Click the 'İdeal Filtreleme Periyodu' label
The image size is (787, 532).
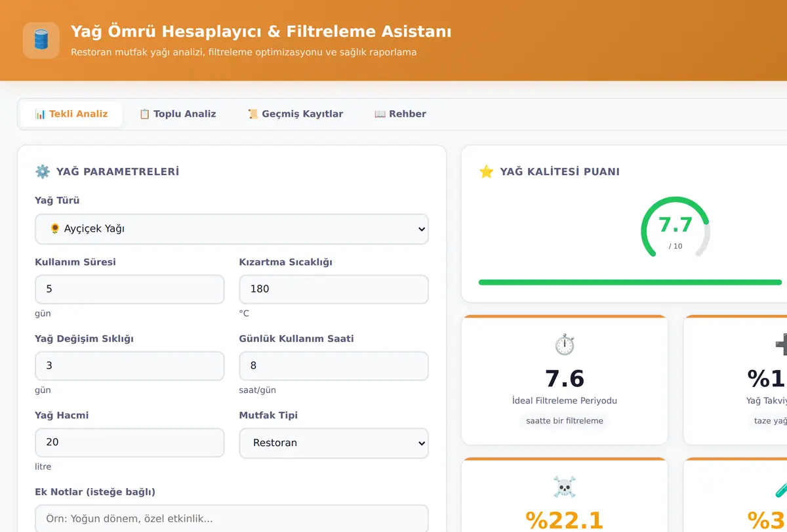565,401
